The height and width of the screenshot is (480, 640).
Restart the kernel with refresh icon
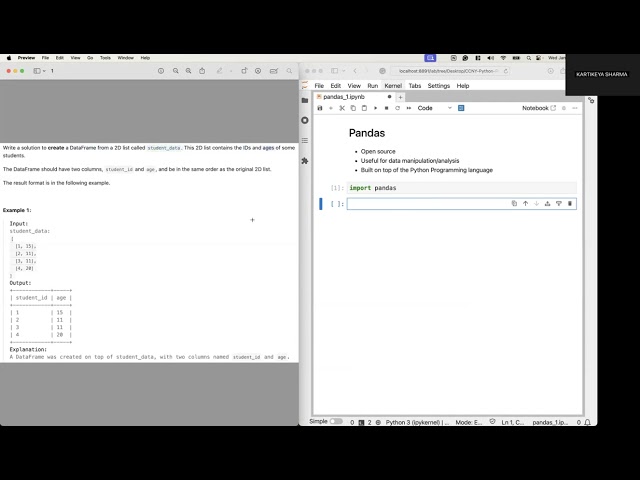coord(398,108)
